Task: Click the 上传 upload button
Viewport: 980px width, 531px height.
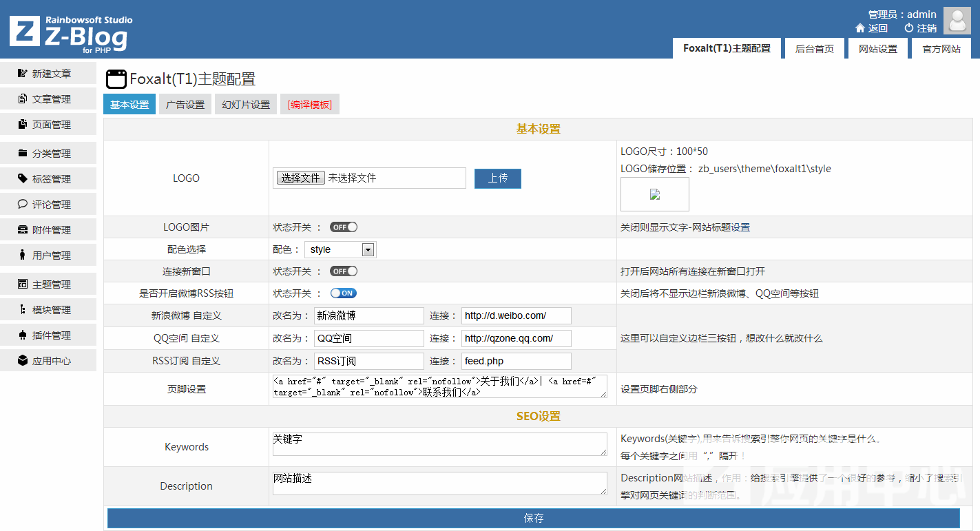Action: (x=498, y=178)
